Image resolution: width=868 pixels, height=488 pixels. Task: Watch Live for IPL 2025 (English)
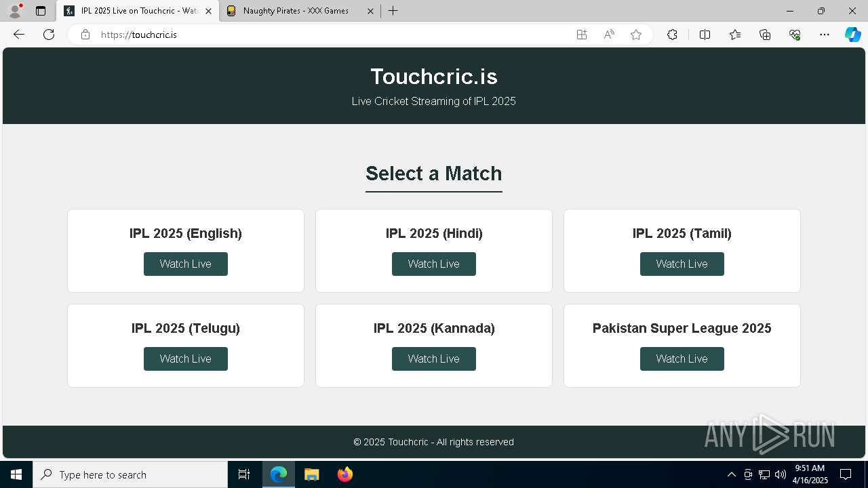(186, 264)
